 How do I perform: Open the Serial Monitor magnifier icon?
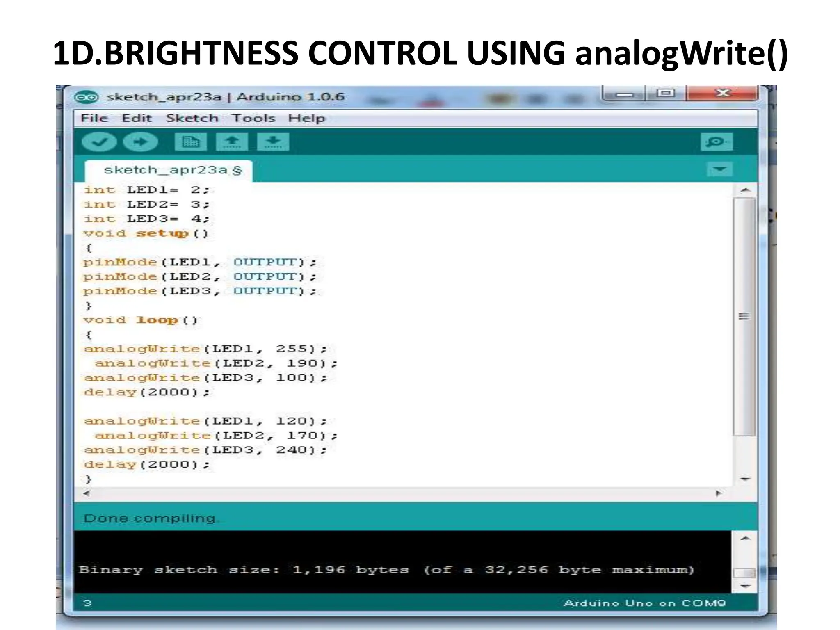[716, 142]
